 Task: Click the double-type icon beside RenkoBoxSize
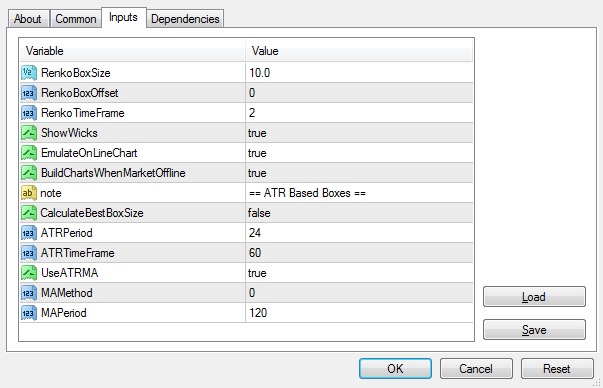[x=29, y=73]
